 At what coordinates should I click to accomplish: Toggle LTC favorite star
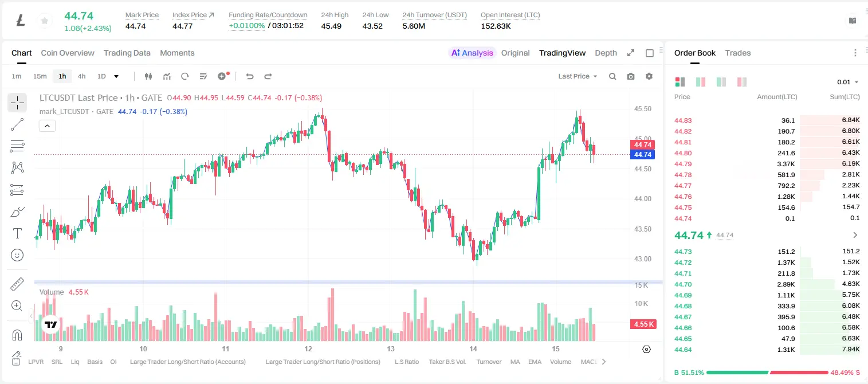(x=44, y=21)
